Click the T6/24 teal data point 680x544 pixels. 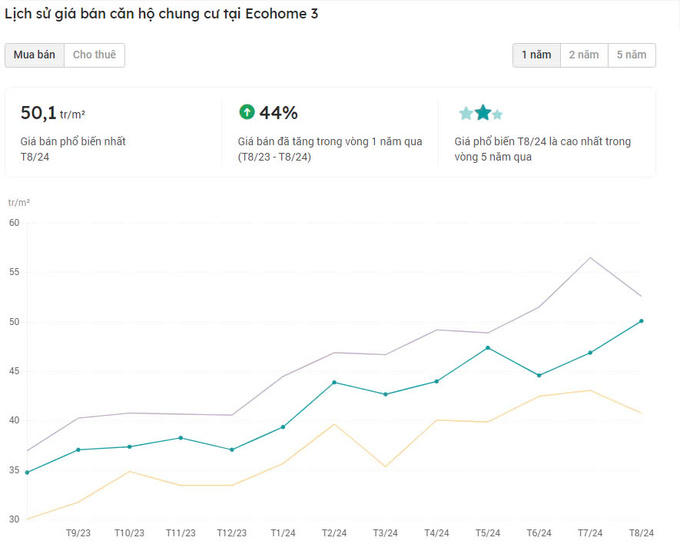(x=539, y=376)
